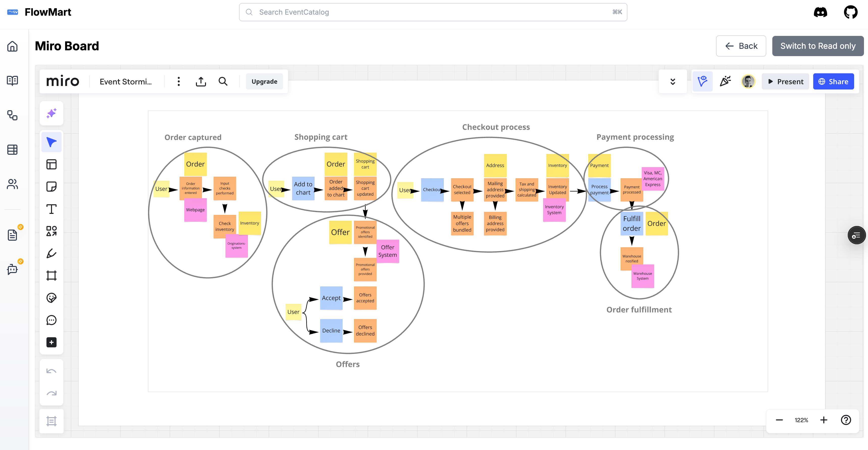Viewport: 868px width, 450px height.
Task: Open the Text tool
Action: click(51, 209)
